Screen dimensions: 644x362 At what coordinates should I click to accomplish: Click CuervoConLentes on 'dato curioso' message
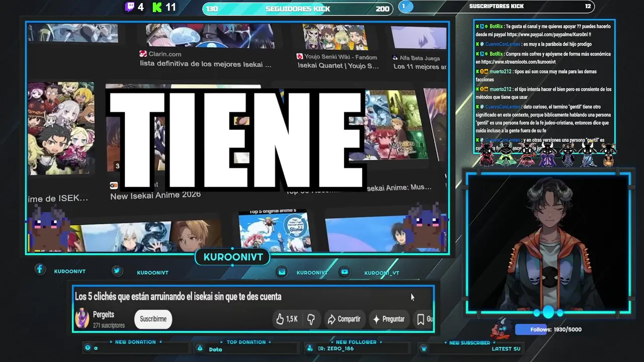tap(503, 107)
